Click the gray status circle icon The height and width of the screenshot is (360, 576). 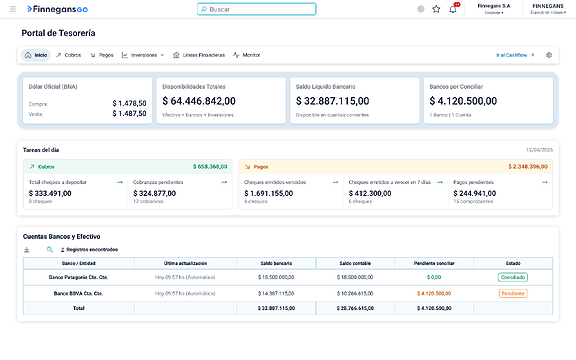coord(421,9)
